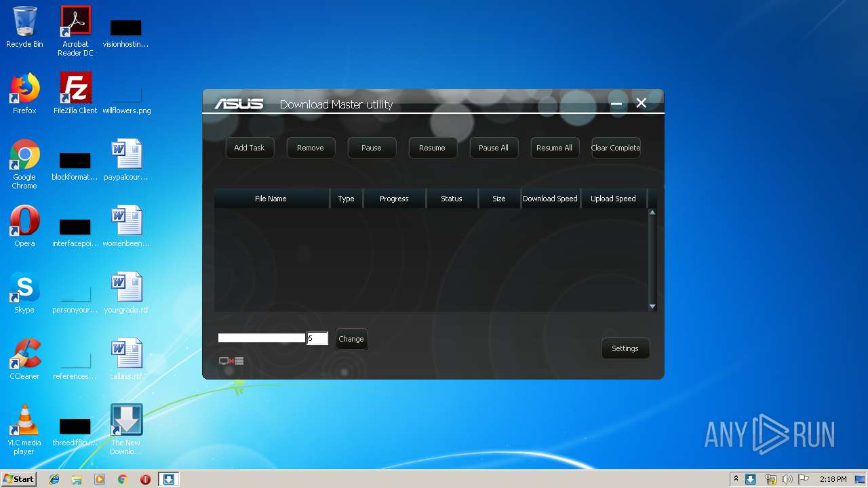Minimize the Download Master utility window

coord(616,104)
